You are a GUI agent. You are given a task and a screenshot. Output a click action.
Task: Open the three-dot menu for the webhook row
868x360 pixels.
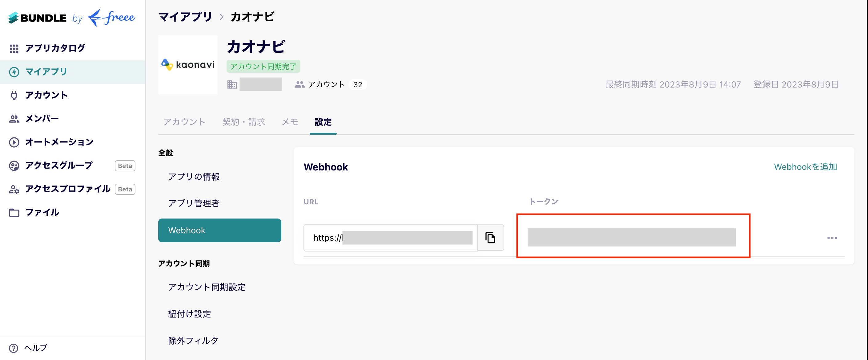pyautogui.click(x=832, y=238)
